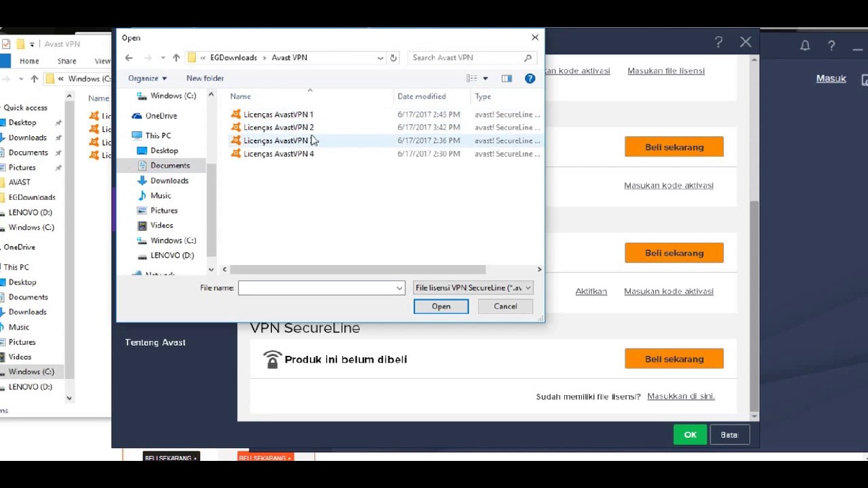Click the Masukan file lisensi link
Image resolution: width=868 pixels, height=488 pixels.
pyautogui.click(x=666, y=70)
